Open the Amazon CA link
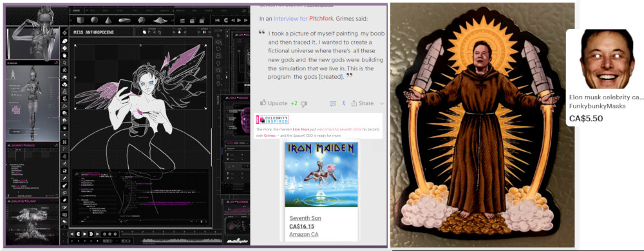644x251 pixels. [304, 234]
